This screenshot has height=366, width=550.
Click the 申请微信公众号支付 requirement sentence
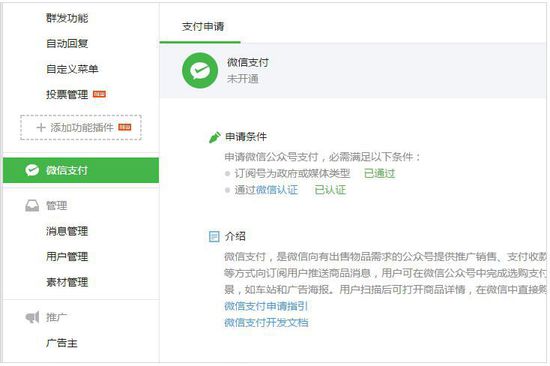tap(322, 157)
